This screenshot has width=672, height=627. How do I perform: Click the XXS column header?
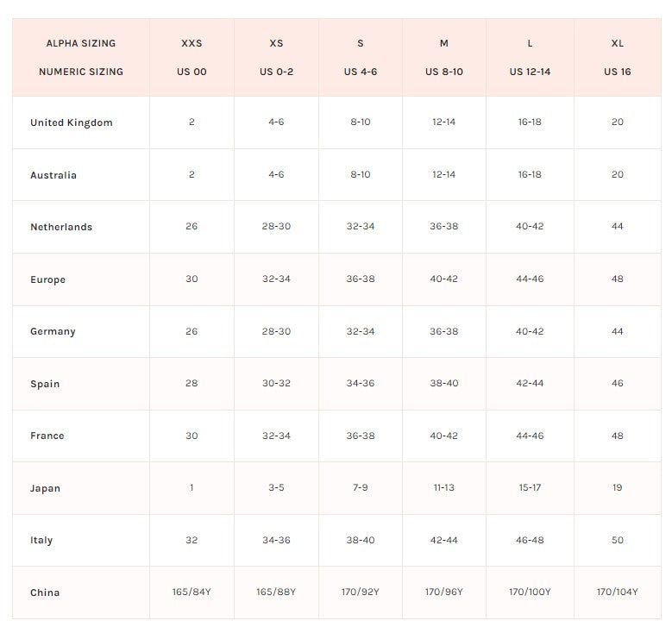tap(192, 43)
